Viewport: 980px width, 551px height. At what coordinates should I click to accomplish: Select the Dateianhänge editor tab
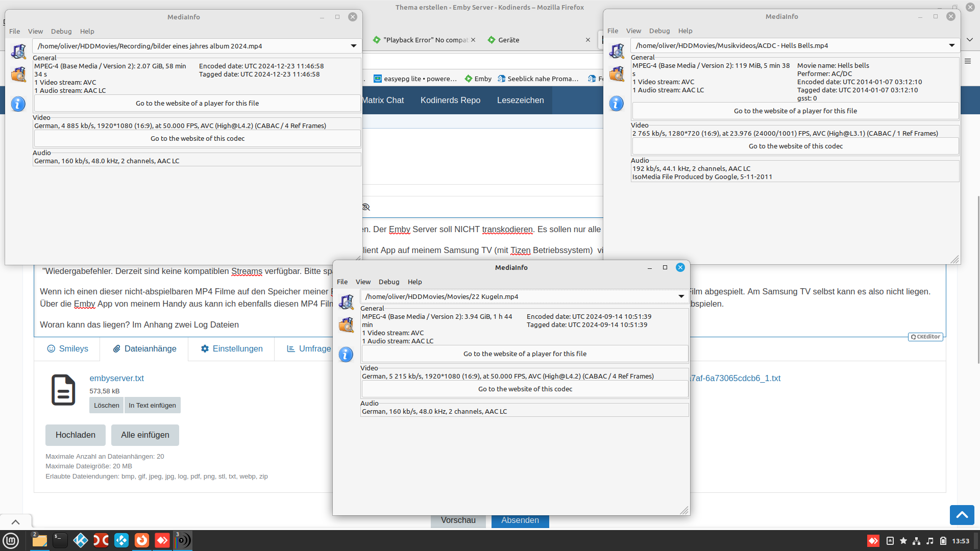coord(144,349)
